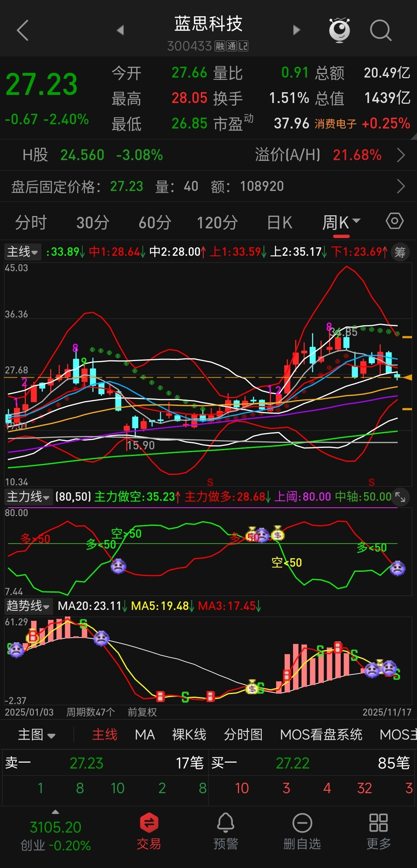Open the 趋势线 indicator dropdown

point(28,606)
